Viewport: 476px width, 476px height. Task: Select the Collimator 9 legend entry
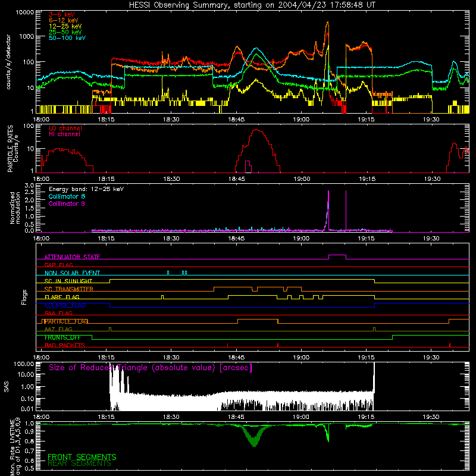click(67, 203)
